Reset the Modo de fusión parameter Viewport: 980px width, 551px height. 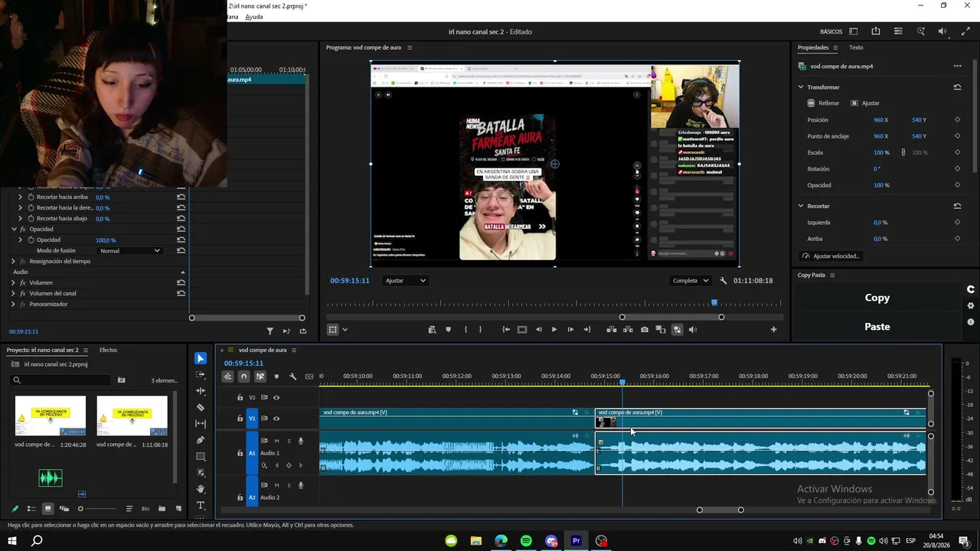pos(181,251)
